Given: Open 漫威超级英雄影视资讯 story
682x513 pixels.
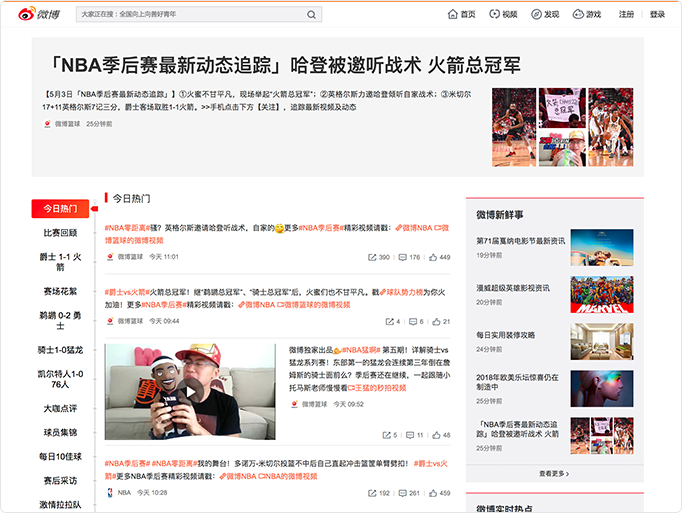Looking at the screenshot, I should 513,288.
